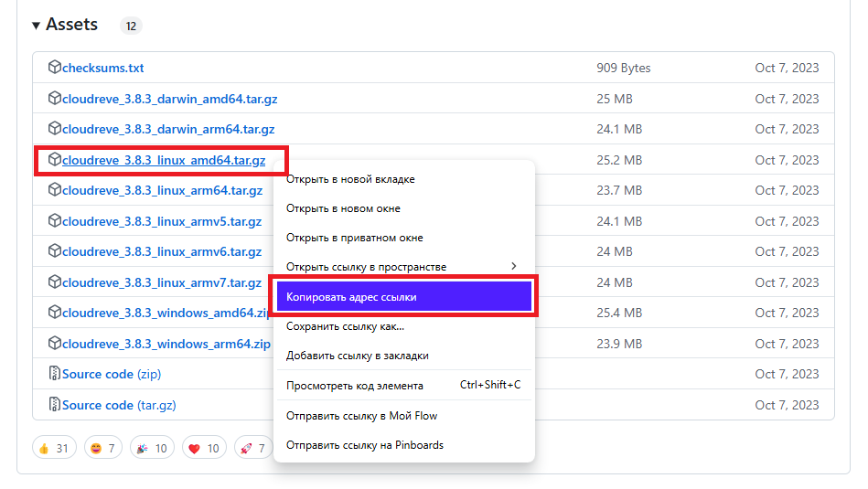Click the '25.2 MB' size text

pyautogui.click(x=619, y=161)
